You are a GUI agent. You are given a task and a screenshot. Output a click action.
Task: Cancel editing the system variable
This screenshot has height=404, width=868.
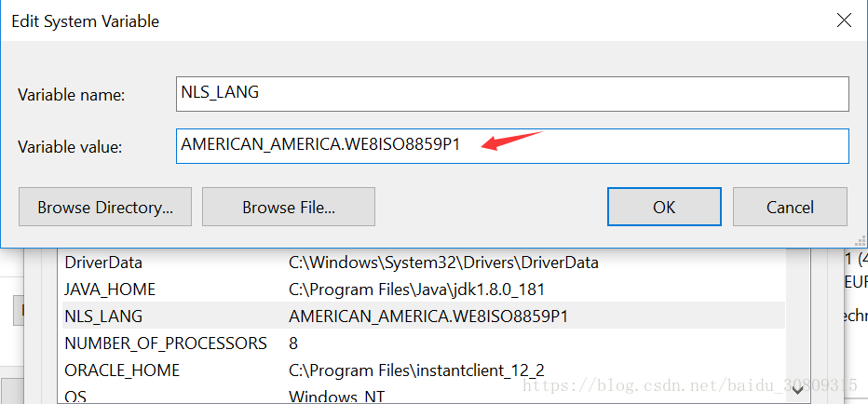pyautogui.click(x=790, y=207)
